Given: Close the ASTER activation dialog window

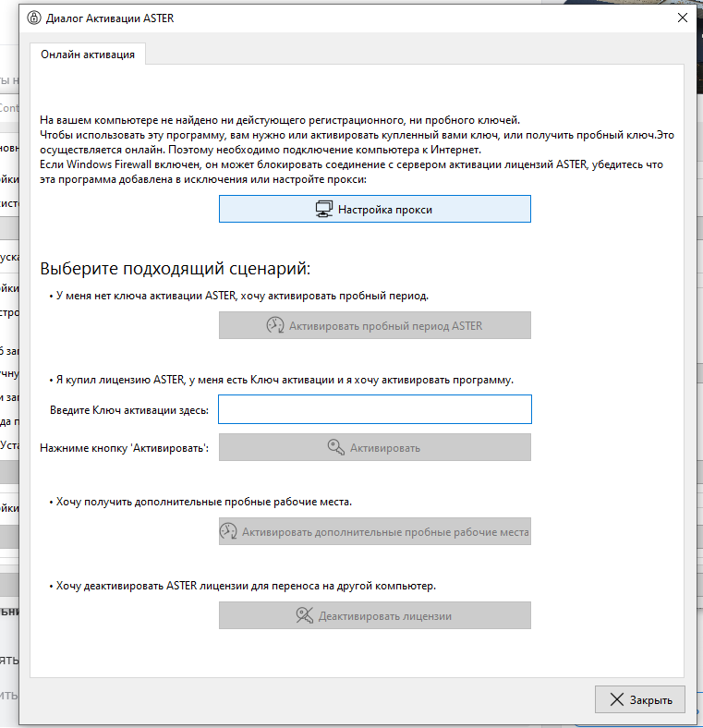Looking at the screenshot, I should click(x=682, y=18).
